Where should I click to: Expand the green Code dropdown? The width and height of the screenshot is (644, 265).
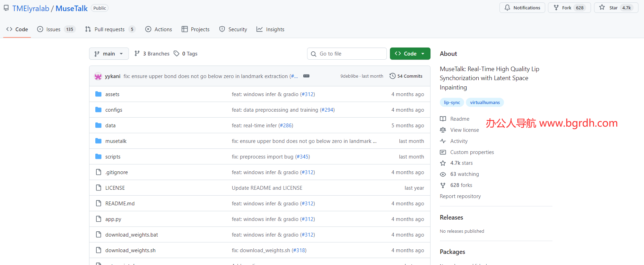(x=410, y=54)
